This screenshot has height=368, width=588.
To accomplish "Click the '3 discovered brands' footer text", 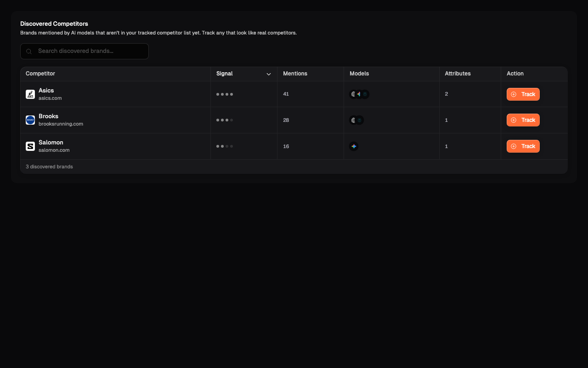I will (49, 167).
